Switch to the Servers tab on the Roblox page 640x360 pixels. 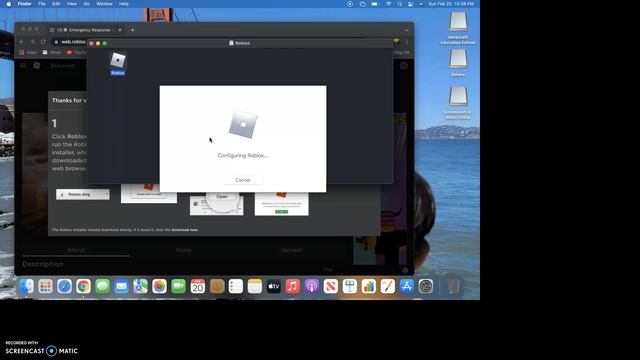(291, 250)
